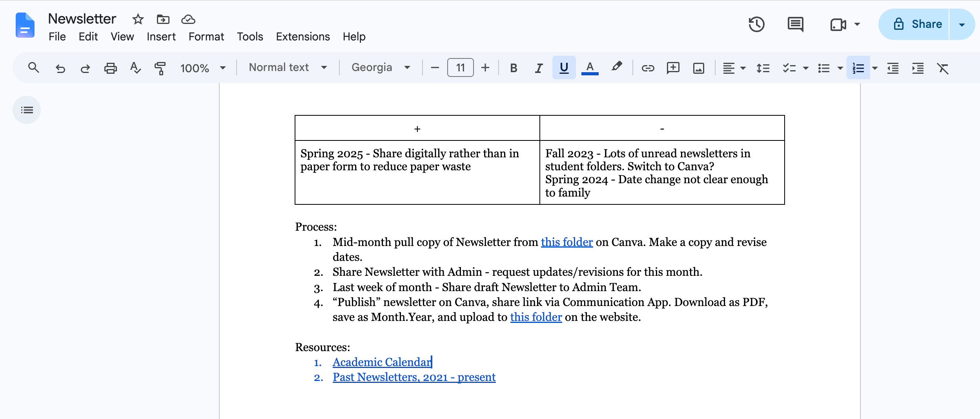Open the Format menu
Screen dimensions: 980x419
206,36
